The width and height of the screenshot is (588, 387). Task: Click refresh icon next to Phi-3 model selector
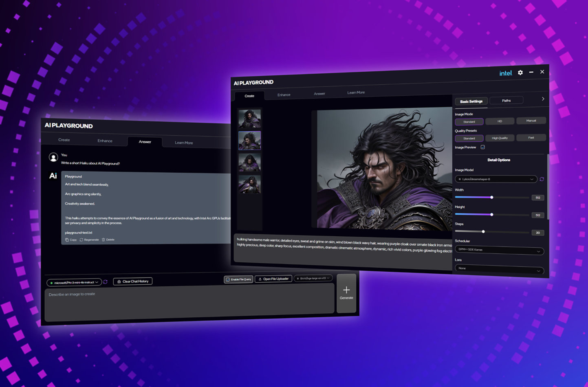[105, 282]
